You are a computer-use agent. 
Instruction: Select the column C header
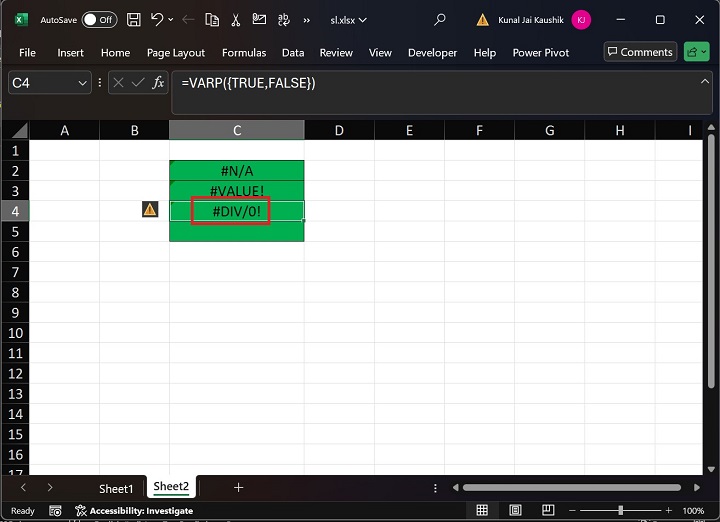[236, 130]
